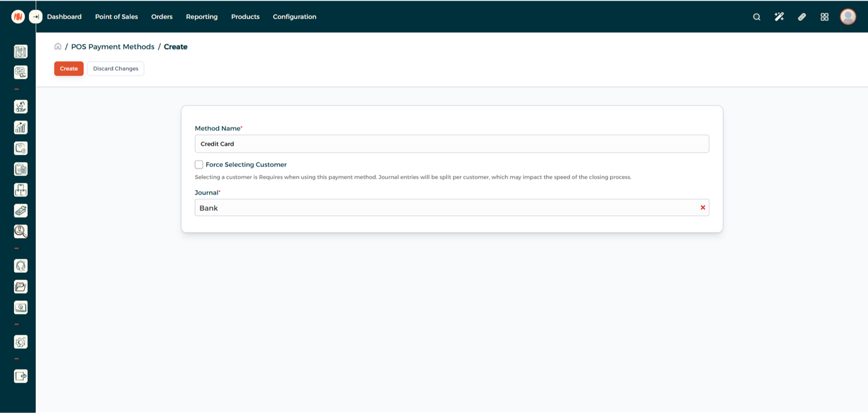Image resolution: width=868 pixels, height=413 pixels.
Task: Click the open folder icon in sidebar
Action: [x=20, y=287]
